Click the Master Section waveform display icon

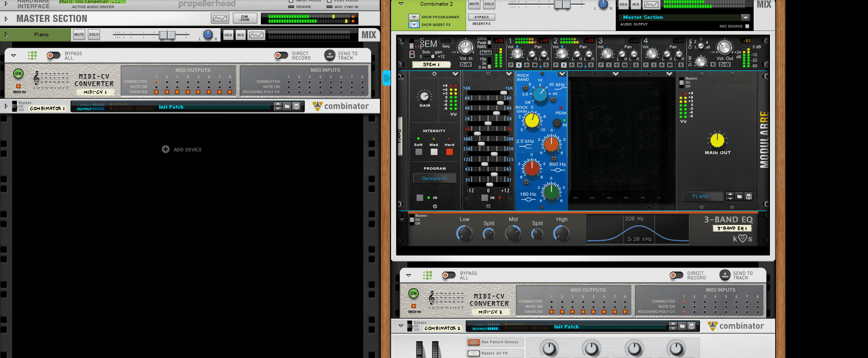pyautogui.click(x=220, y=18)
